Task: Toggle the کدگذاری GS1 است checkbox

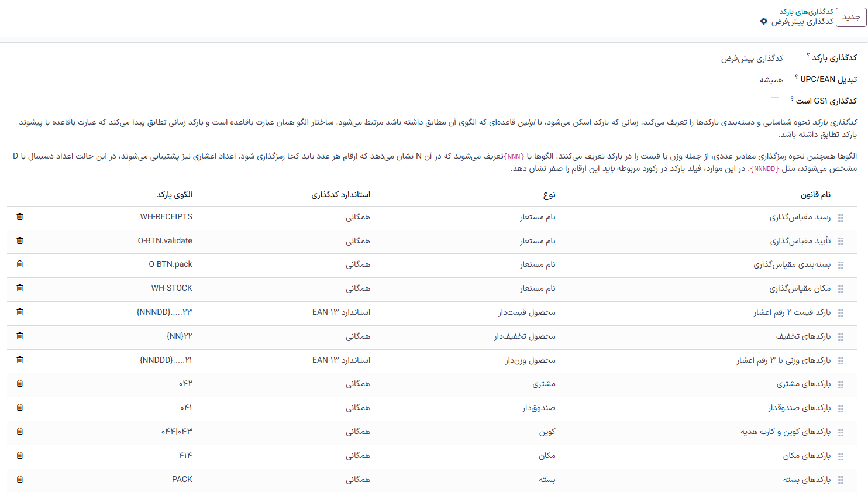Action: pyautogui.click(x=775, y=101)
